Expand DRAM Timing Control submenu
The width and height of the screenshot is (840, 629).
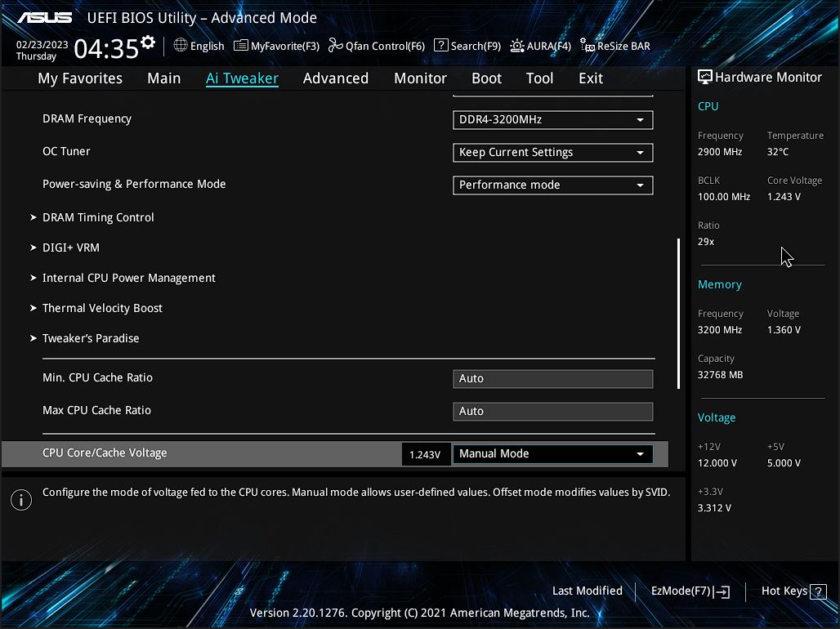(x=98, y=217)
